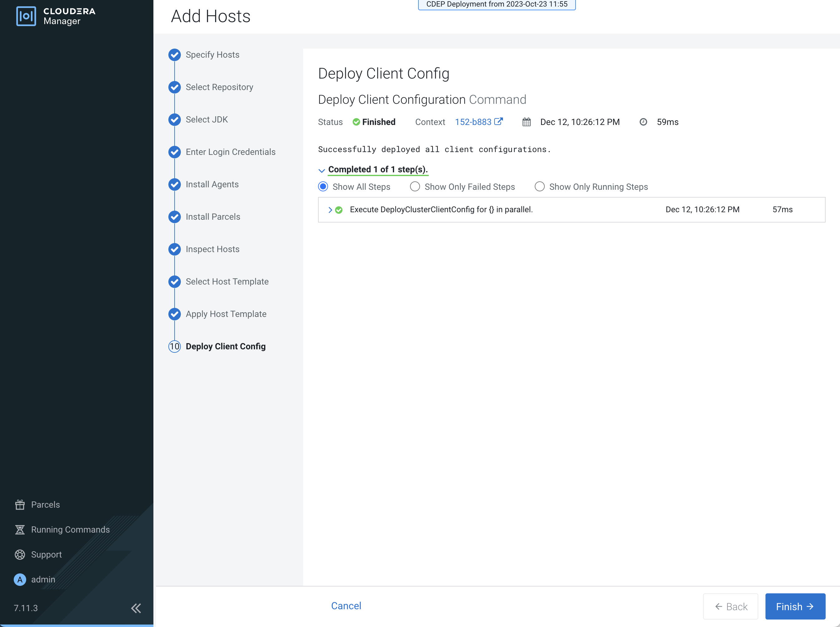Go to Select Host Template step
The width and height of the screenshot is (840, 627).
[x=227, y=282]
